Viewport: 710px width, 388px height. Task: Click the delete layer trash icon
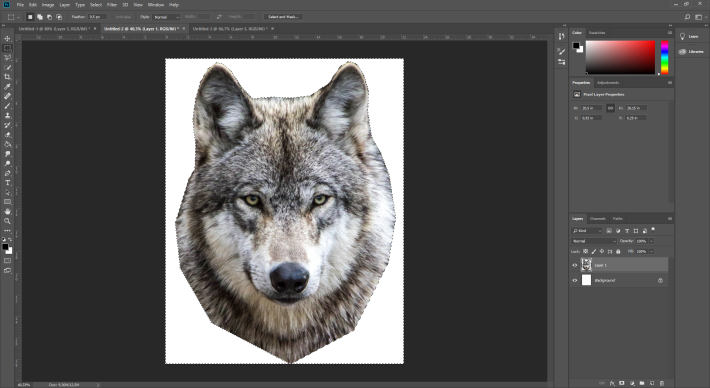(x=662, y=383)
